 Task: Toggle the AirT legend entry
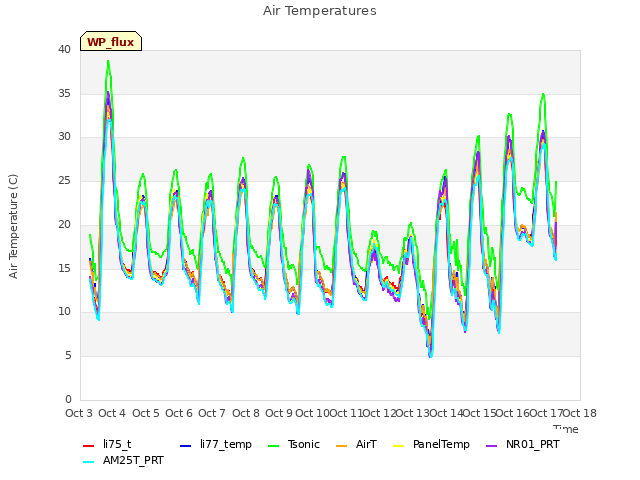coord(356,444)
